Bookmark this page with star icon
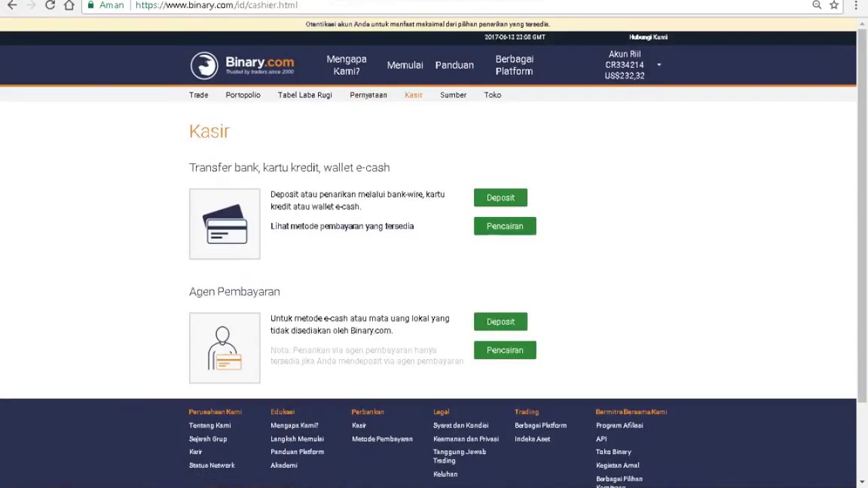 [834, 5]
